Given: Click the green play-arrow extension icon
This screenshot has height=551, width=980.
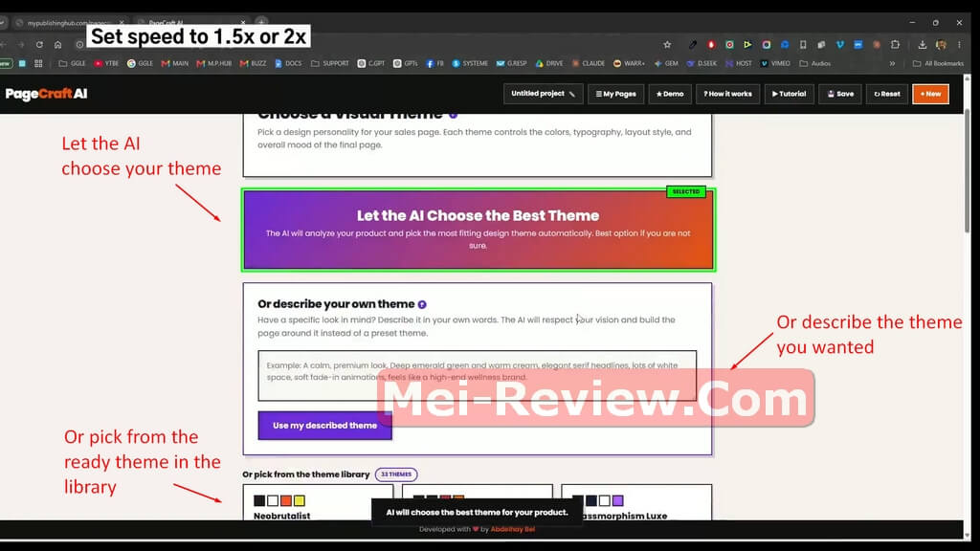Looking at the screenshot, I should (747, 45).
